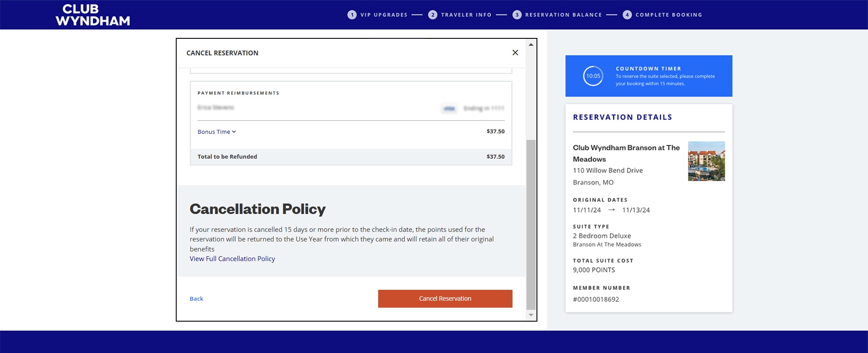Go back with the Back link
868x353 pixels.
point(196,299)
